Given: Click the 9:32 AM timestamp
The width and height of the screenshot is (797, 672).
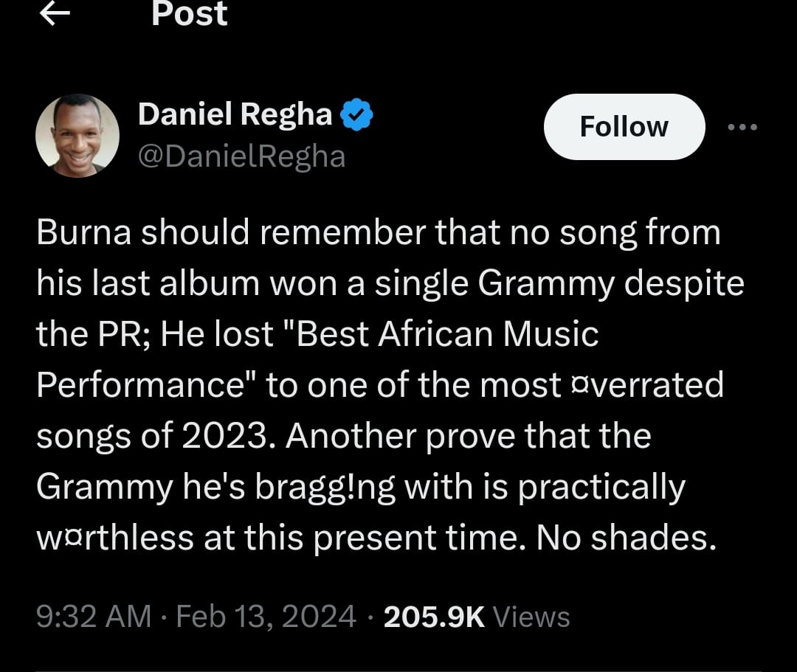Looking at the screenshot, I should [x=94, y=617].
